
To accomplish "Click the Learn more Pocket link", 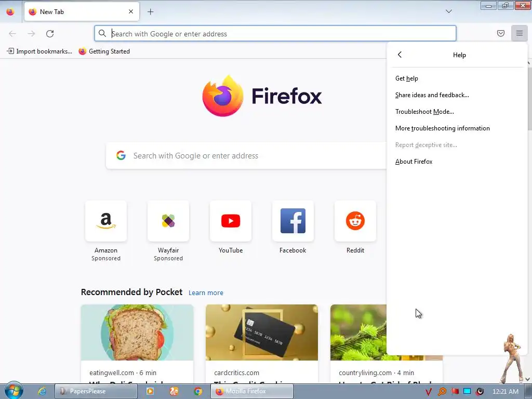I will (206, 292).
